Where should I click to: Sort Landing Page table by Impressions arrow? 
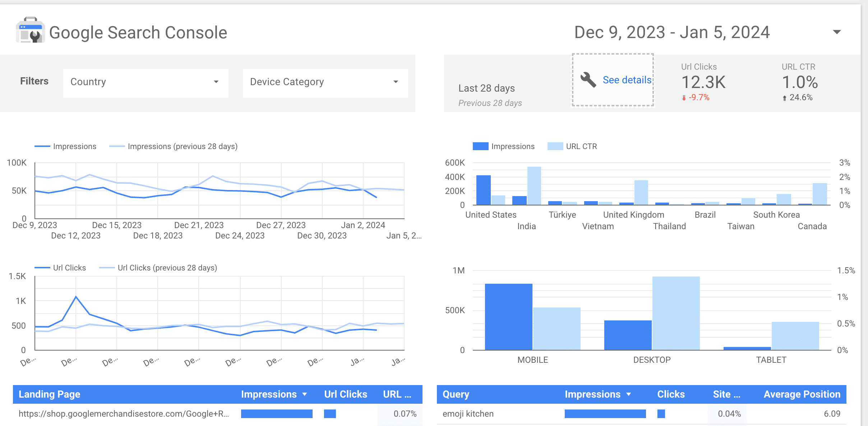[305, 394]
